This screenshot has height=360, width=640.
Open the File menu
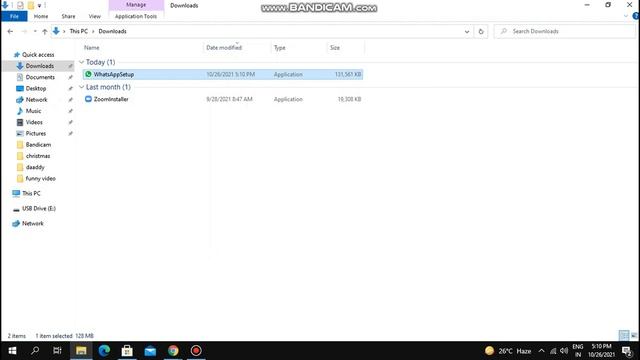pyautogui.click(x=14, y=16)
